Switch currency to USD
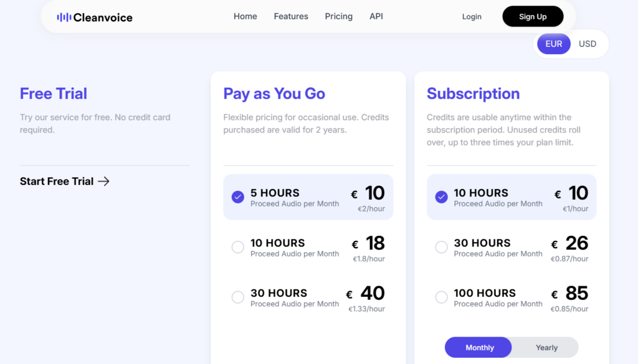 point(587,44)
